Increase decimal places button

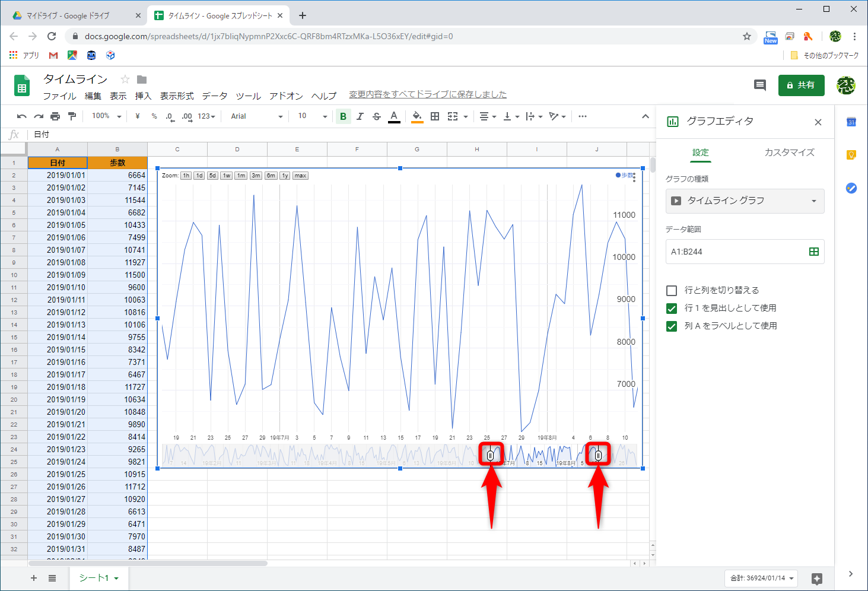187,116
